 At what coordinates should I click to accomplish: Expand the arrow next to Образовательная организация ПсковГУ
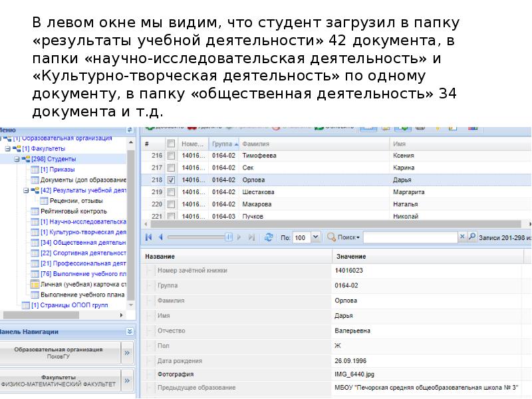click(x=127, y=353)
